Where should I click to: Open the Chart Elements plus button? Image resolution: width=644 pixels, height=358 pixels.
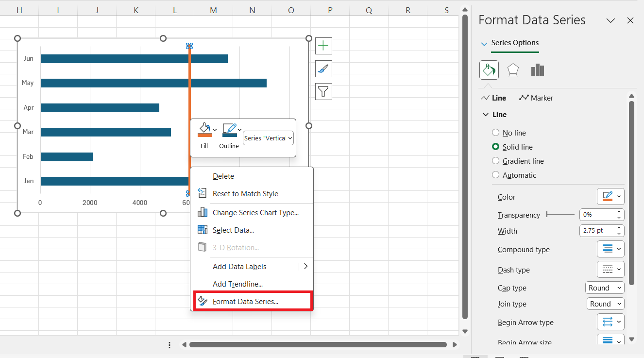click(323, 46)
